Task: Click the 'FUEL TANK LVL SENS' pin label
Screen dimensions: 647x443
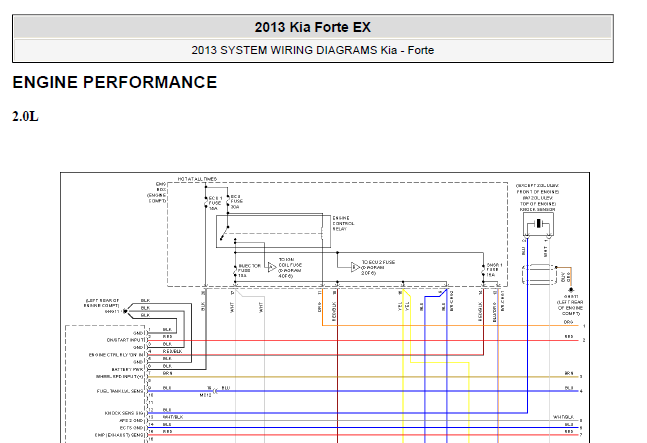Action: coord(120,391)
